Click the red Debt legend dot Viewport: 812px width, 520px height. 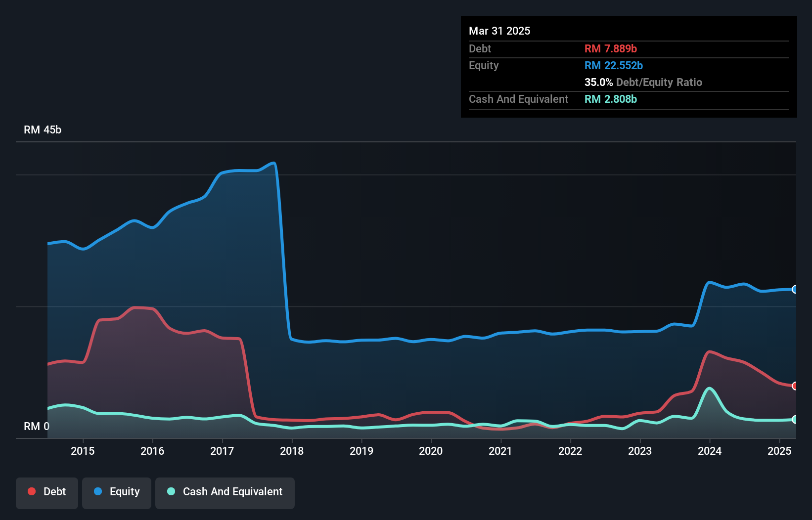(x=31, y=491)
